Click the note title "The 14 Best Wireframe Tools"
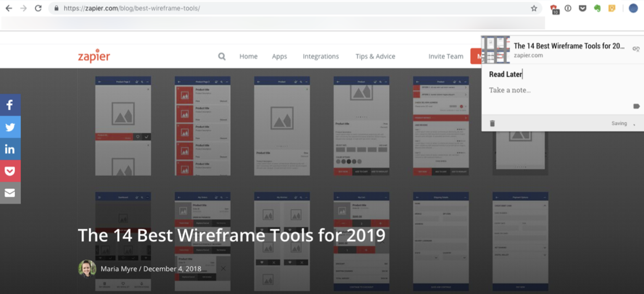Screen dimensions: 644x294 pyautogui.click(x=569, y=46)
